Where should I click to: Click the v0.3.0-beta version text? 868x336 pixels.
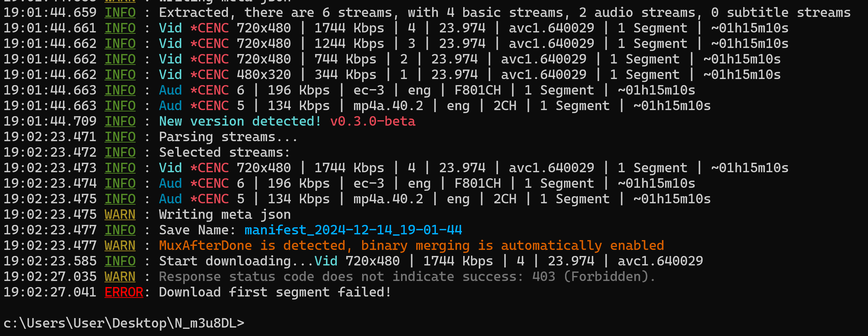[373, 121]
